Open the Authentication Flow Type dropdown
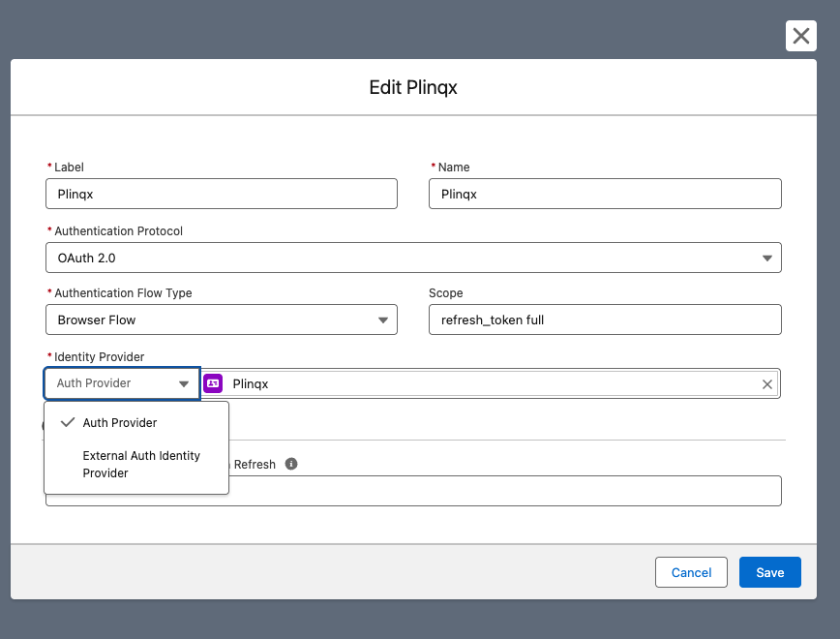The image size is (840, 639). coord(222,320)
